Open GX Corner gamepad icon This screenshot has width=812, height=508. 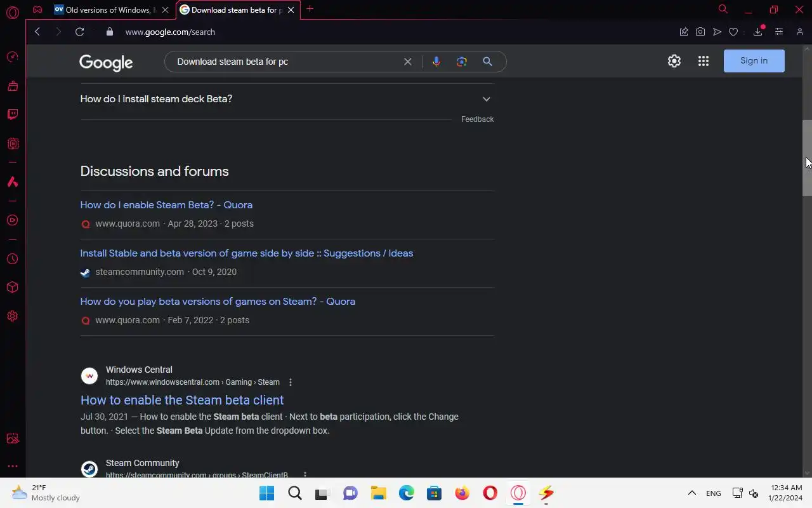coord(37,10)
